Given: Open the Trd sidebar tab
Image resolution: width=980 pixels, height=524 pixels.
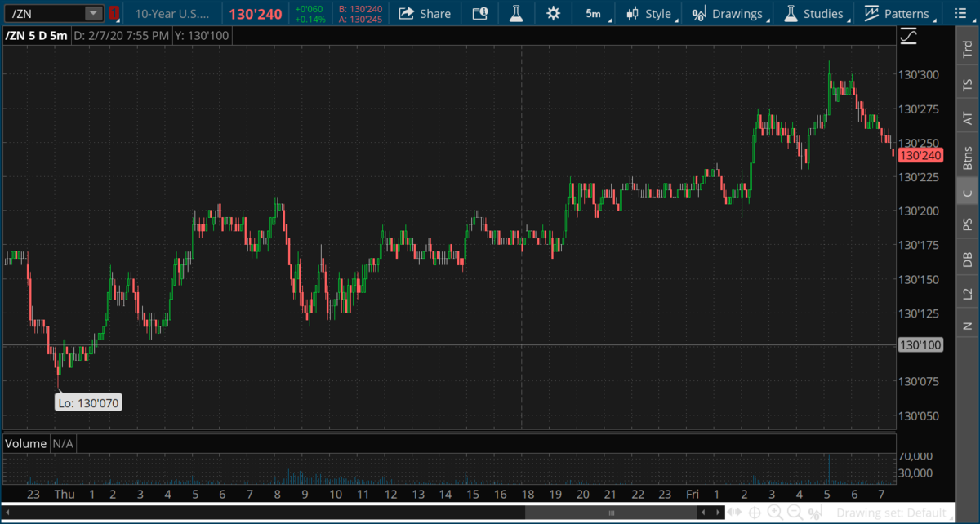Looking at the screenshot, I should pos(967,49).
